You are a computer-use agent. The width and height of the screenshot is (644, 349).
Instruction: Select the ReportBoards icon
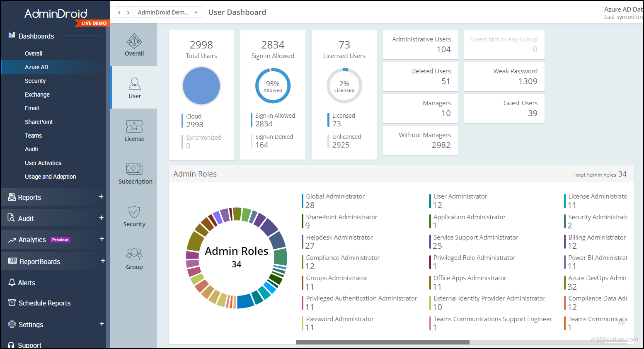[12, 261]
